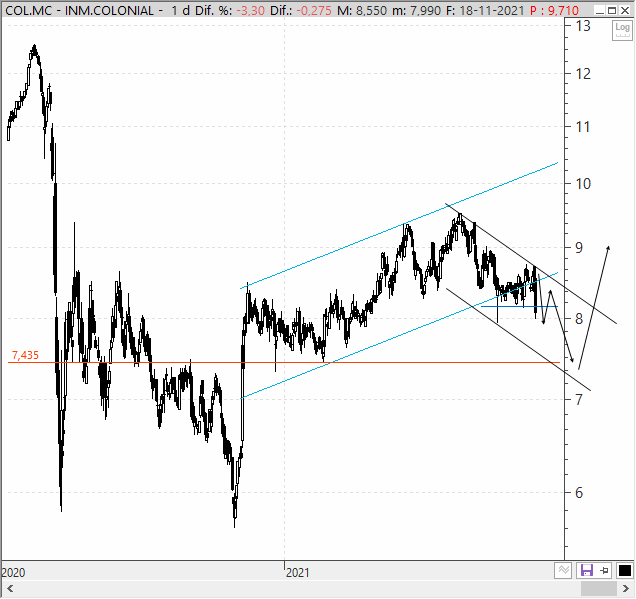The height and width of the screenshot is (599, 636).
Task: Click the horizontal scrollbar left arrow
Action: coord(10,588)
